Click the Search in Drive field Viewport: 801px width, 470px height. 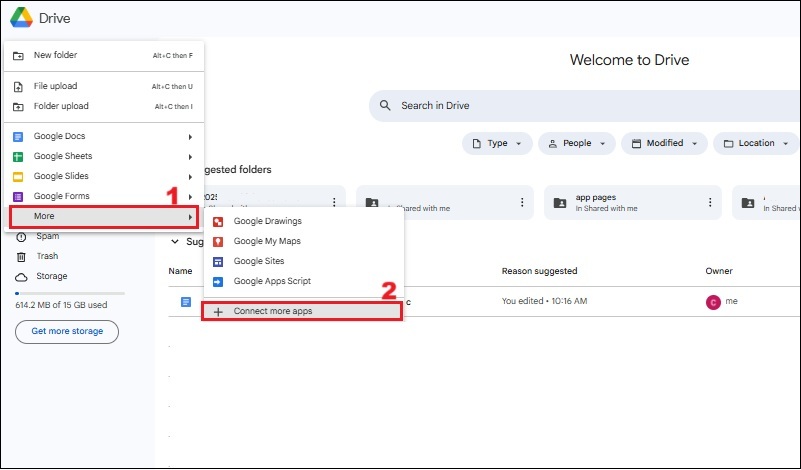(585, 106)
